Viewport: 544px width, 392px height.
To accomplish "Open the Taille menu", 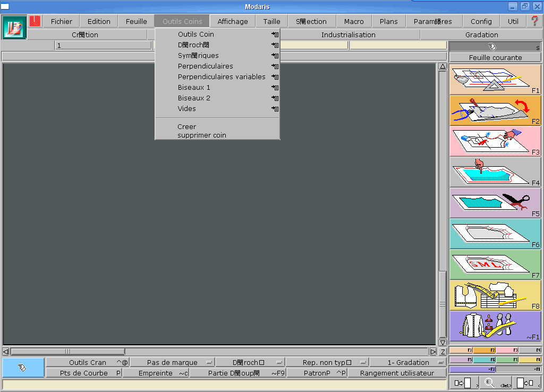I will 271,21.
